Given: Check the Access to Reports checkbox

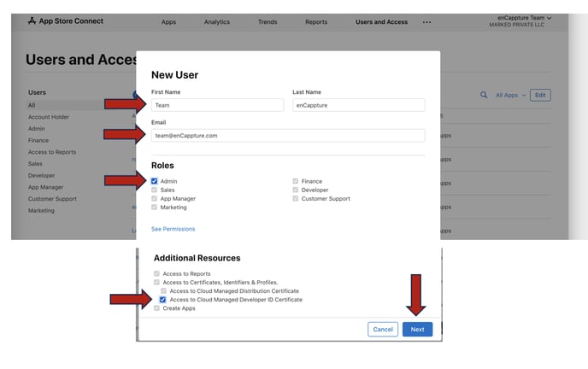Looking at the screenshot, I should click(156, 273).
